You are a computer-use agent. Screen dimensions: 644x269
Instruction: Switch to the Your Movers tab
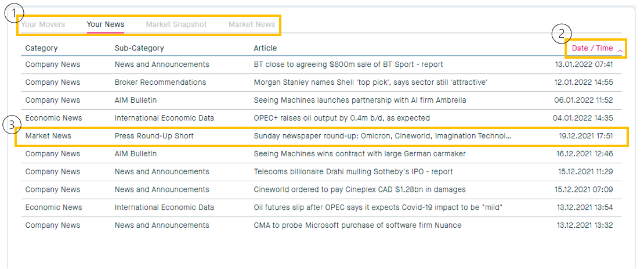pos(43,24)
